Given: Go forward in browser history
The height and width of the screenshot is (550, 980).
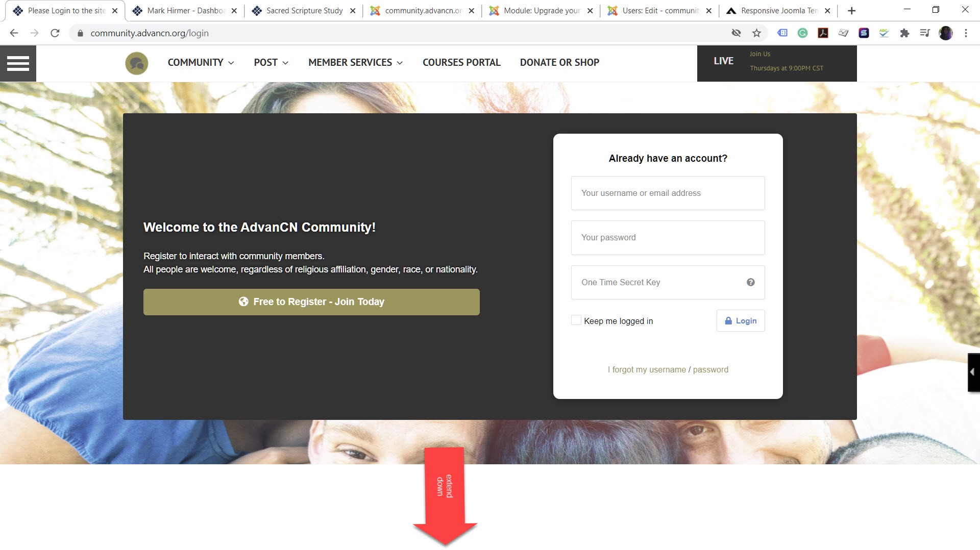Looking at the screenshot, I should click(34, 33).
